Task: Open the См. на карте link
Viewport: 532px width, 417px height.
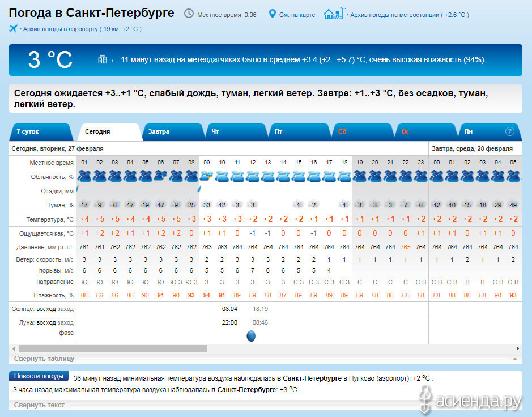Action: point(297,15)
